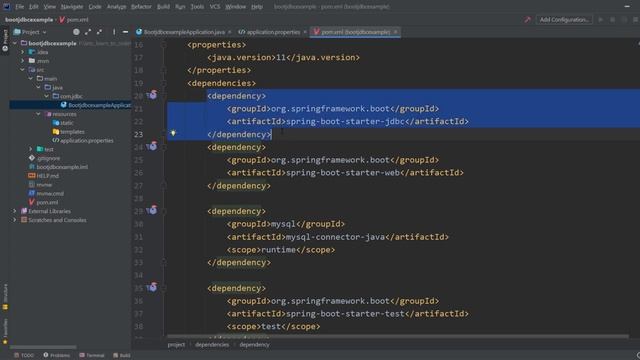Select application.properties in project tree
The width and height of the screenshot is (640, 360).
(x=83, y=140)
